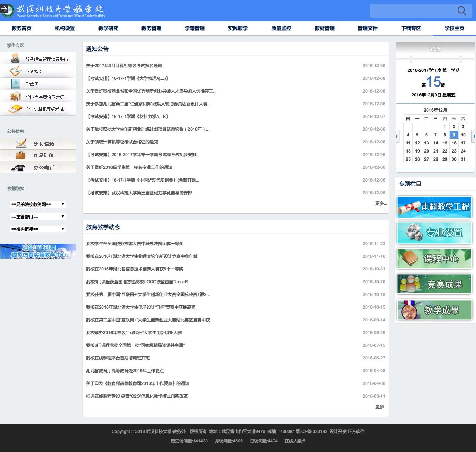Open the 专业设置 banner
Viewport: 476px width, 452px height.
click(434, 233)
